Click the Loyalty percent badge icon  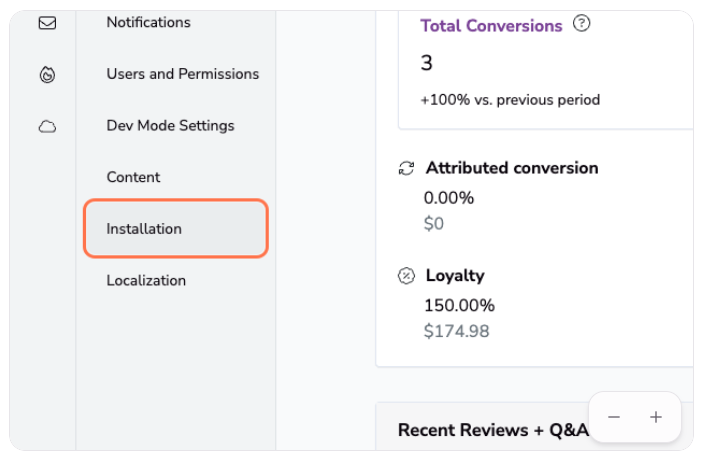(x=406, y=276)
